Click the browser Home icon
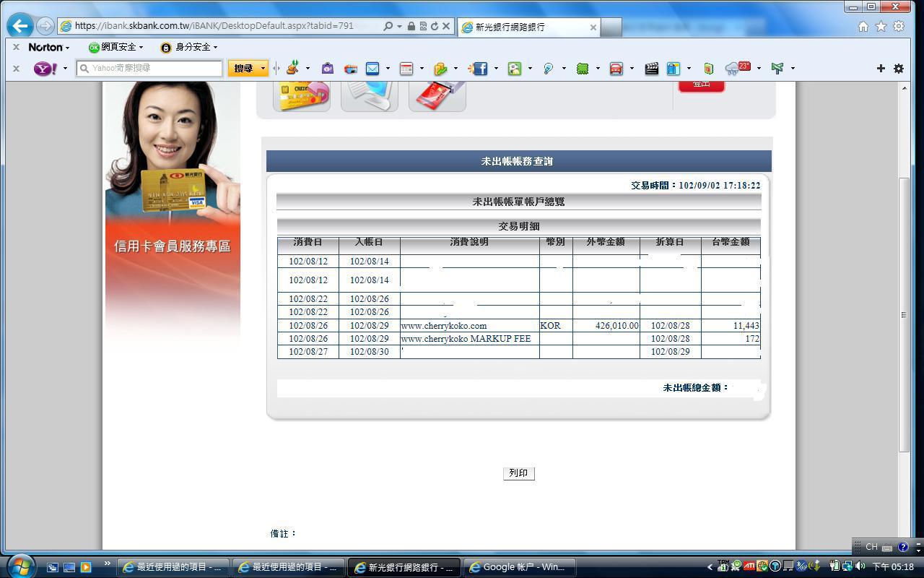This screenshot has height=578, width=924. (x=863, y=27)
